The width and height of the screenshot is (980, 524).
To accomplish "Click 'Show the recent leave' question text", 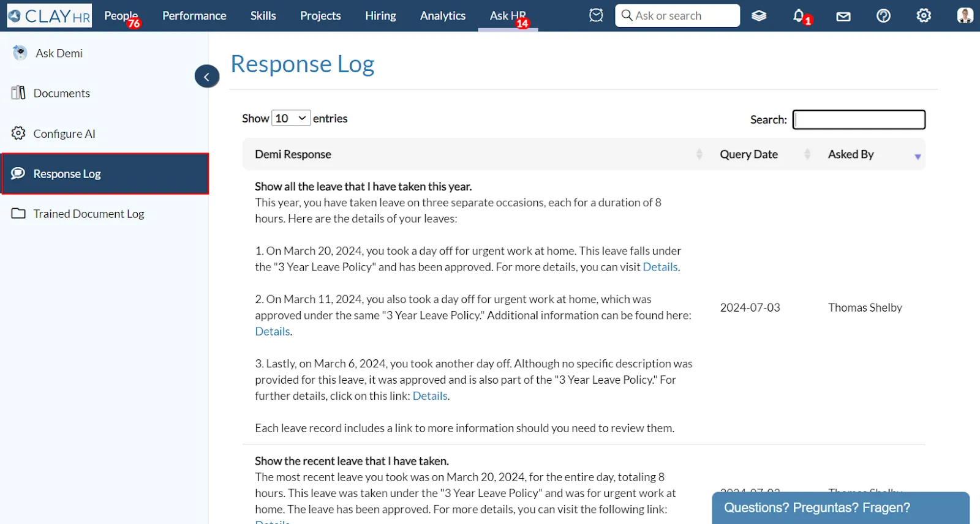I will click(x=352, y=461).
